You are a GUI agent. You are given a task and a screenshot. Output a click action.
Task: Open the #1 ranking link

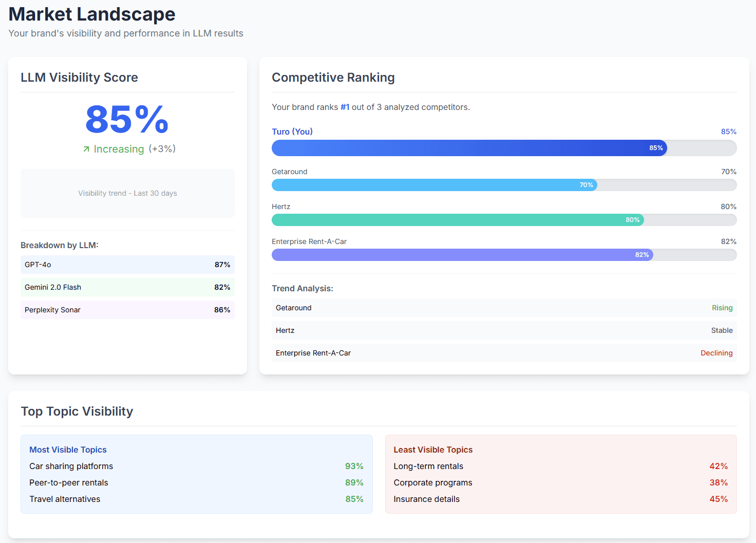[x=345, y=107]
